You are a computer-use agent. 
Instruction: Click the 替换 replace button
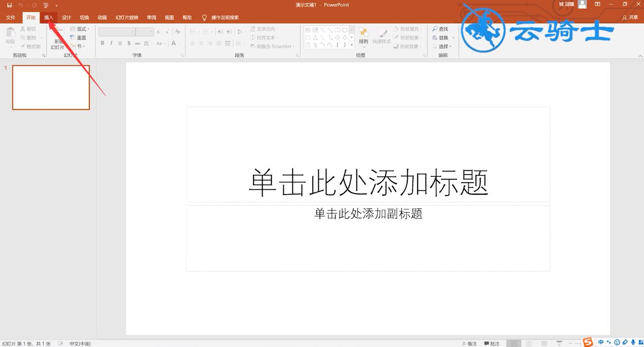pos(442,37)
